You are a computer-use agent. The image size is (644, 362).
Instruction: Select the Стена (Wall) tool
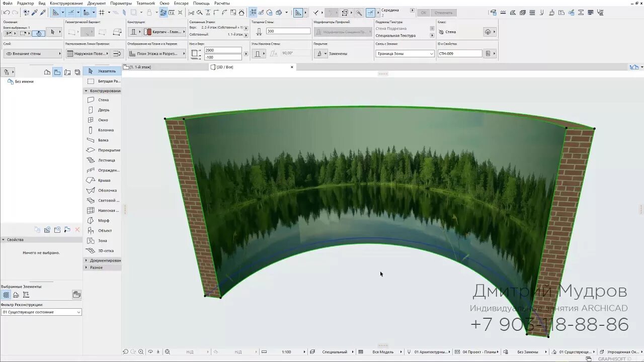pos(103,100)
